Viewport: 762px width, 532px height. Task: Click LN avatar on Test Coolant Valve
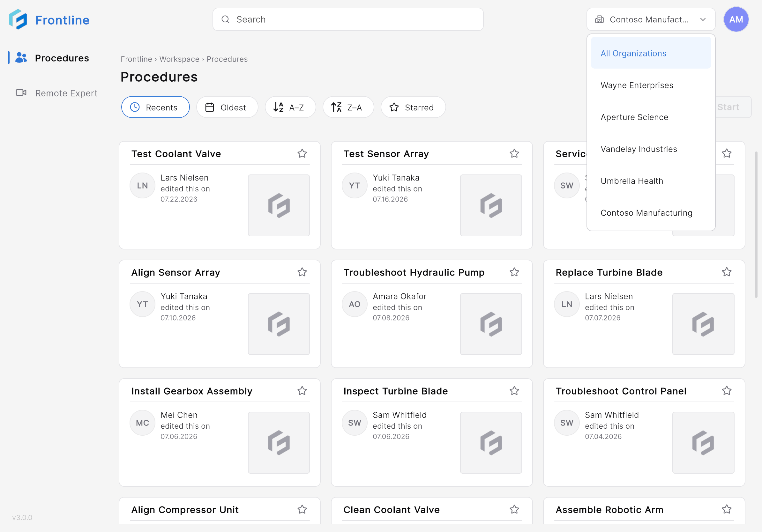click(142, 185)
